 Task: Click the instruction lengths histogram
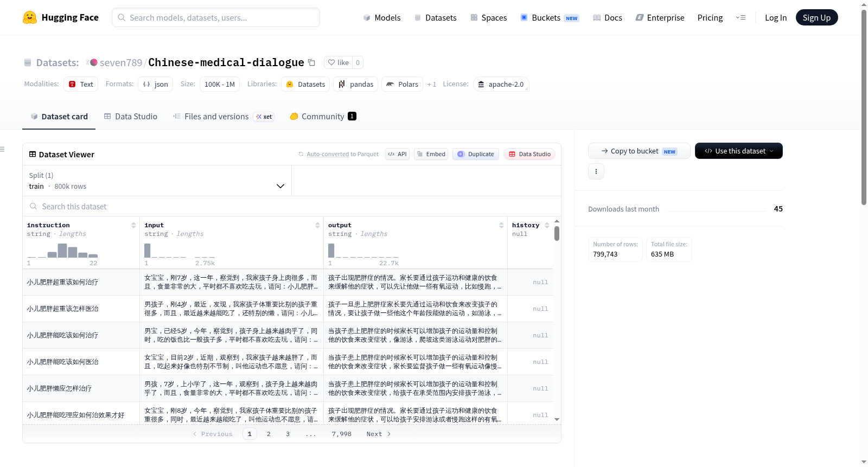pos(62,251)
